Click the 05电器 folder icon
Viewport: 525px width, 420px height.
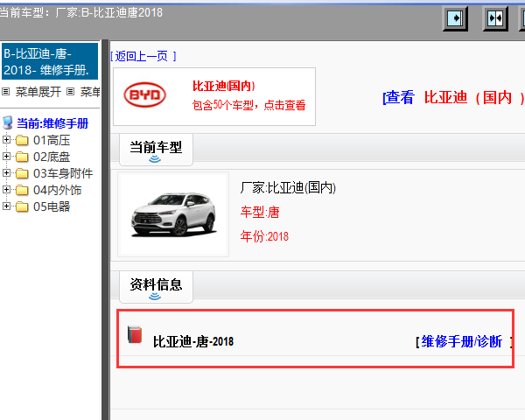click(22, 206)
